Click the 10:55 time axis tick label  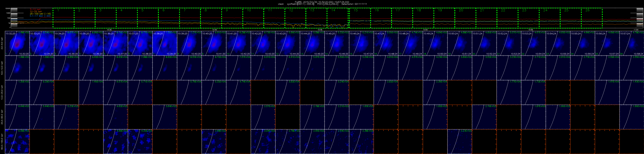(x=531, y=29)
